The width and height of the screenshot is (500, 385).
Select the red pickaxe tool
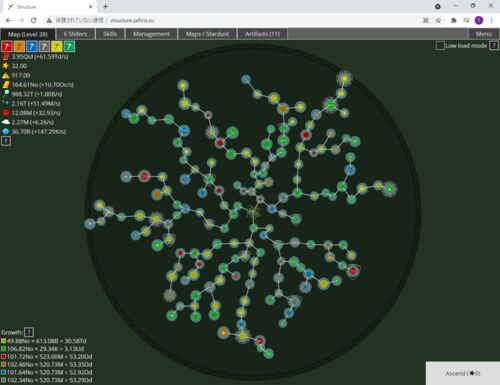click(7, 47)
